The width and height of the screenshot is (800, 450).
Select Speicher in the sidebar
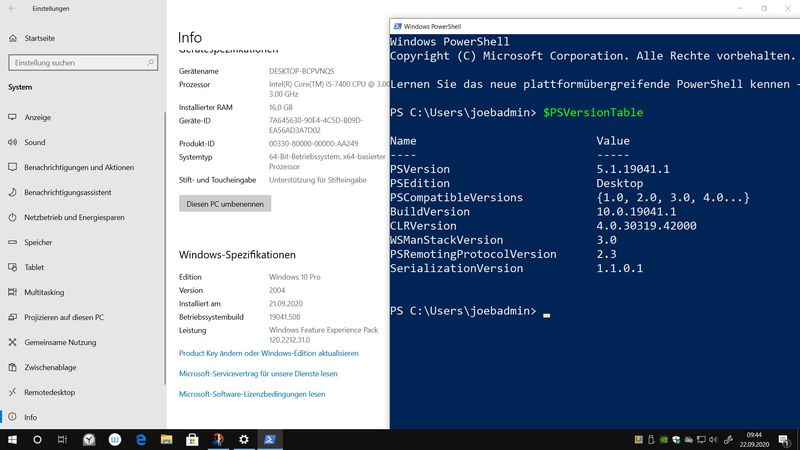(x=38, y=242)
